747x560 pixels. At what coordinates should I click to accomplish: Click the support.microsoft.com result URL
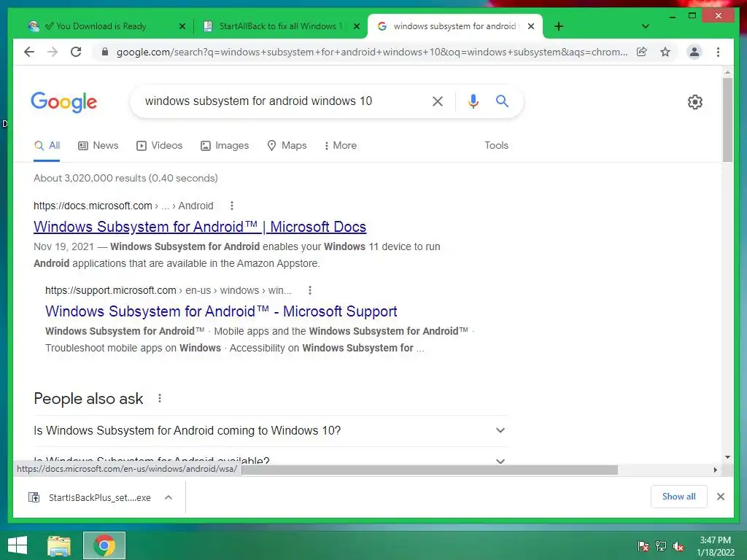tap(169, 290)
